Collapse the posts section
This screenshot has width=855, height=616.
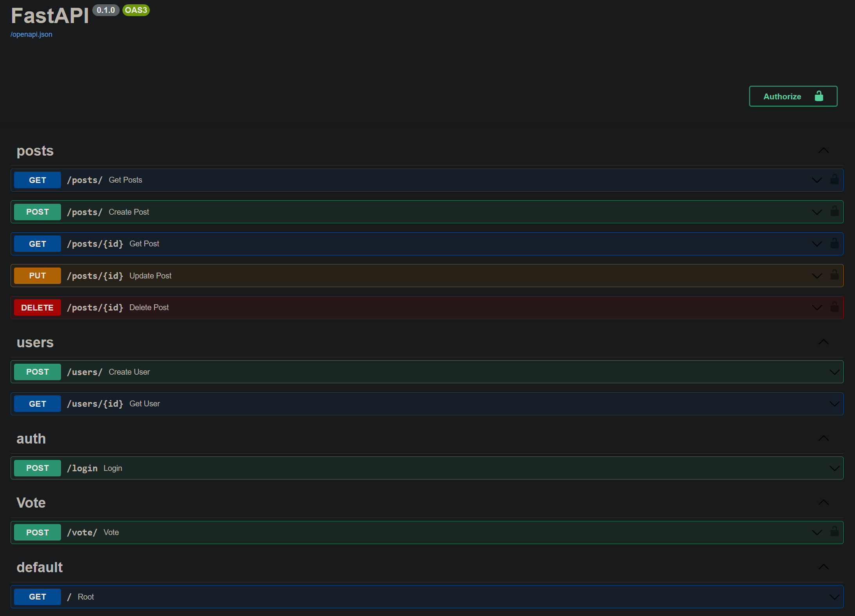click(x=823, y=151)
